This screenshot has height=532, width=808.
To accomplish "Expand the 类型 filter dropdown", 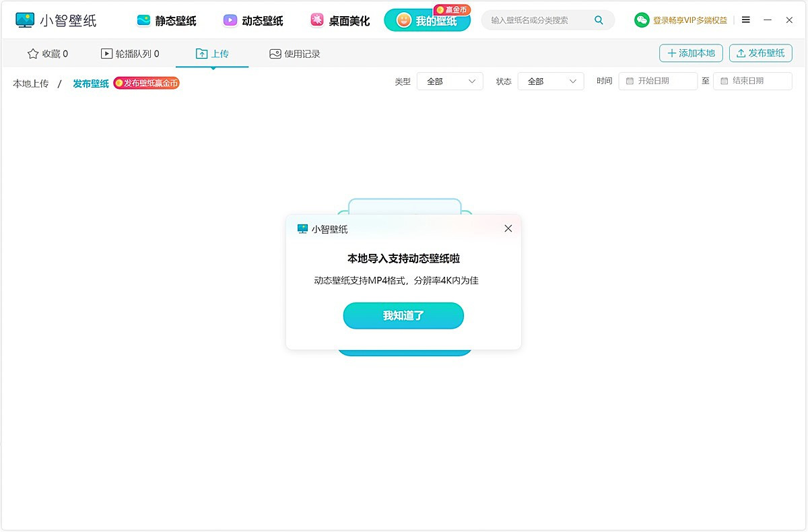I will 449,80.
